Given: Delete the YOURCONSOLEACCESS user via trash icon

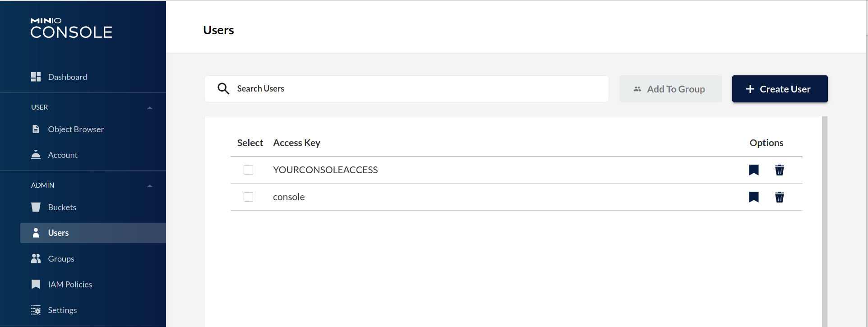Looking at the screenshot, I should pos(780,170).
